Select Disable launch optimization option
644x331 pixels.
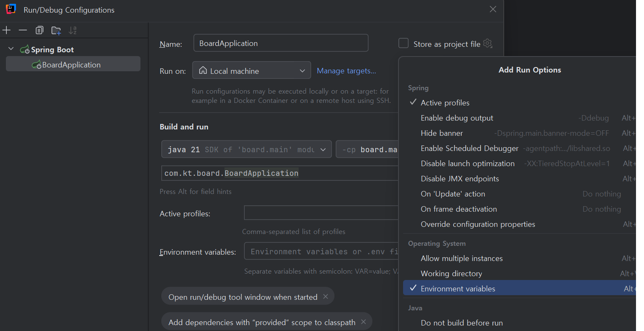519,164
